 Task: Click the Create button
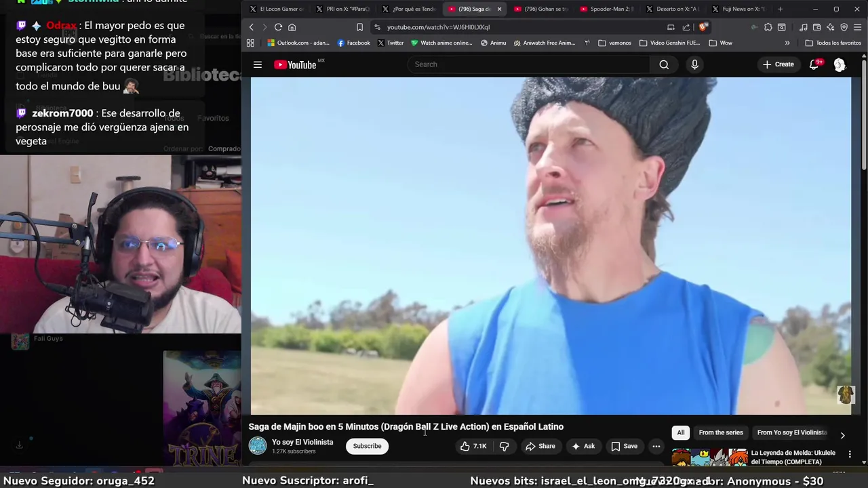tap(778, 64)
